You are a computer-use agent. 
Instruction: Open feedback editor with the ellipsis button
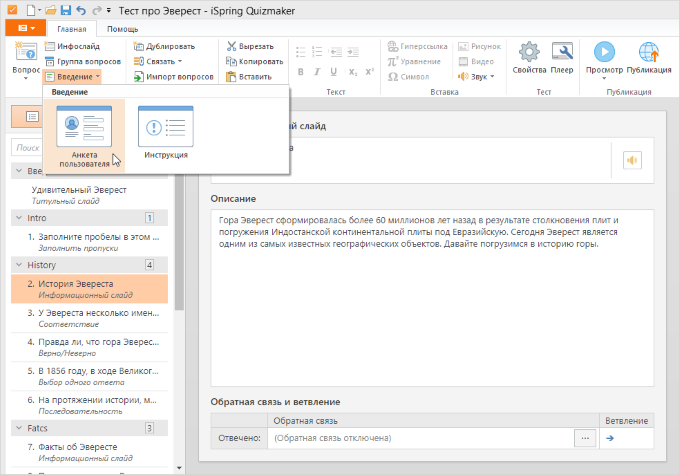coord(585,438)
